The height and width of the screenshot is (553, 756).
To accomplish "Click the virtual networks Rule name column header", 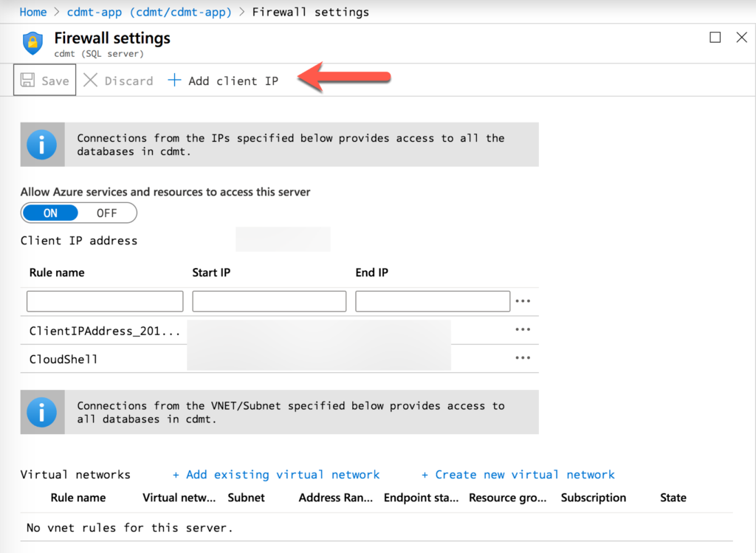I will tap(78, 498).
